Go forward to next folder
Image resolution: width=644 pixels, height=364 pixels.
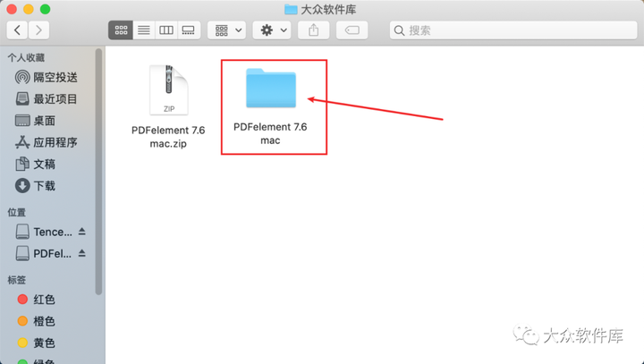(x=39, y=30)
